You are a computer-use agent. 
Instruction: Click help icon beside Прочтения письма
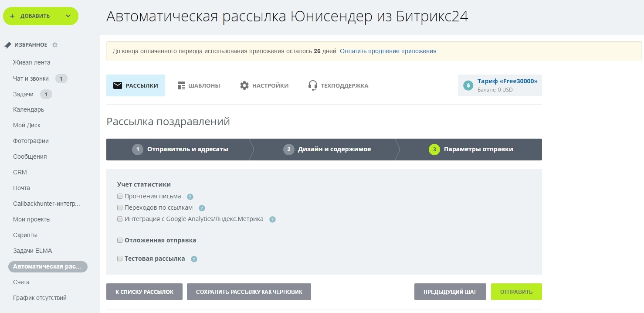(x=190, y=197)
